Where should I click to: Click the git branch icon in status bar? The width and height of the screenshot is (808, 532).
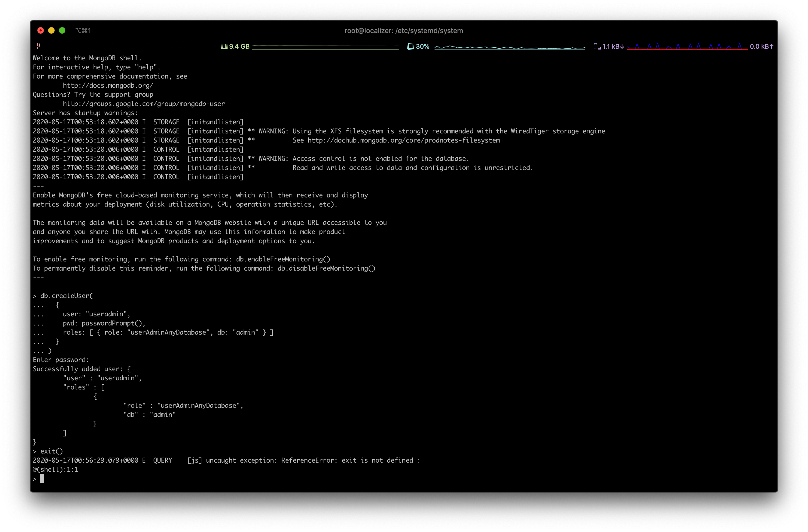tap(38, 46)
